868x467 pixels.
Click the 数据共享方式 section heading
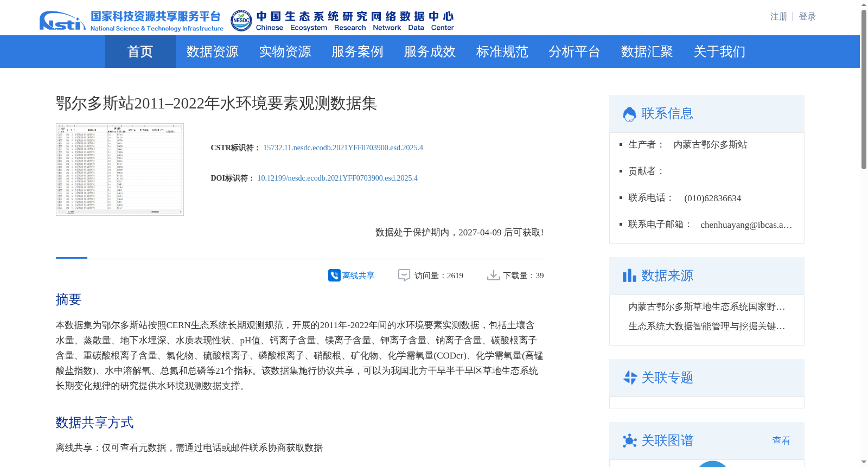coord(94,423)
